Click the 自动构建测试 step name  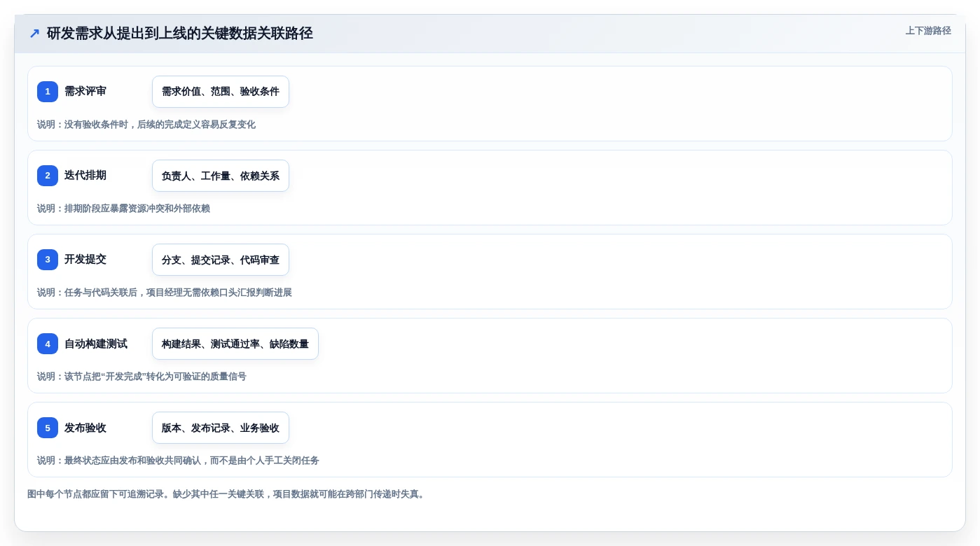[x=96, y=344]
